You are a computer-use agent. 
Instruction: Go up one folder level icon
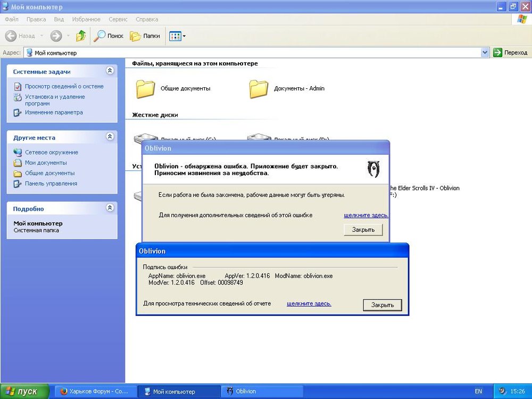tap(81, 36)
